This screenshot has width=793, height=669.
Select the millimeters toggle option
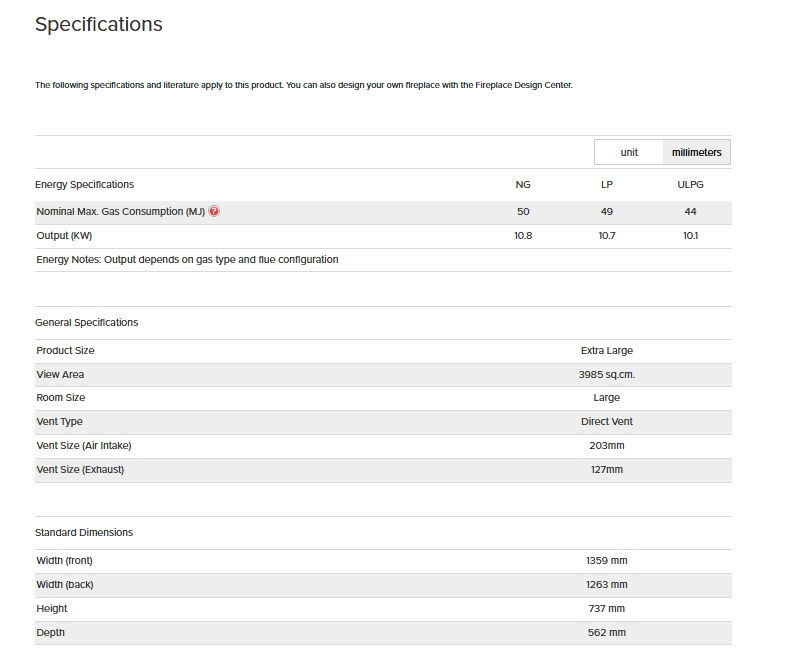coord(696,152)
